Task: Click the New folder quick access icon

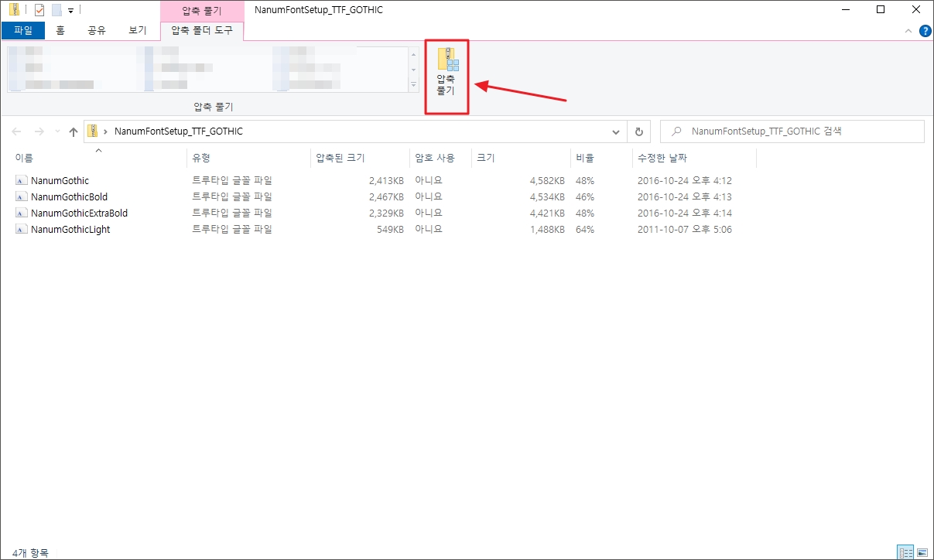Action: click(x=56, y=10)
